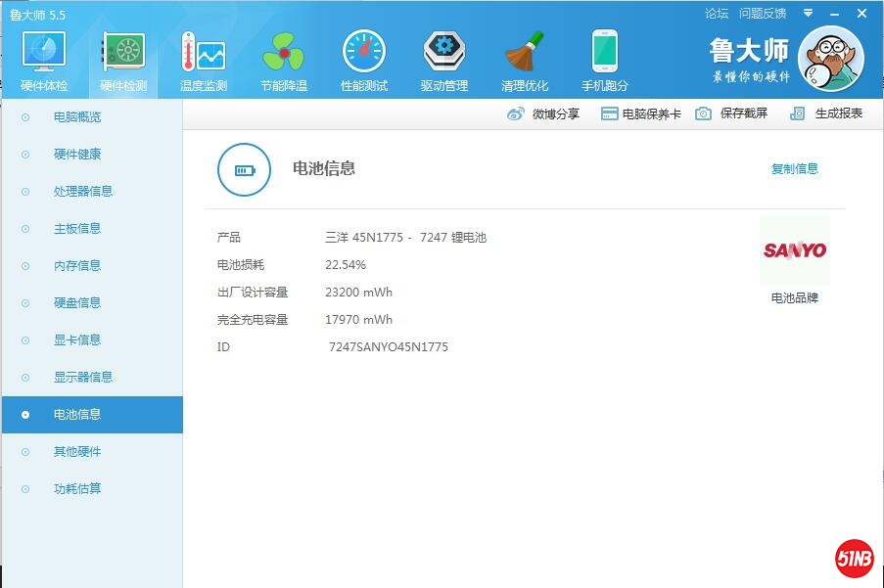Image resolution: width=884 pixels, height=588 pixels.
Task: Open 驱动管理 driver management icon
Action: click(444, 52)
